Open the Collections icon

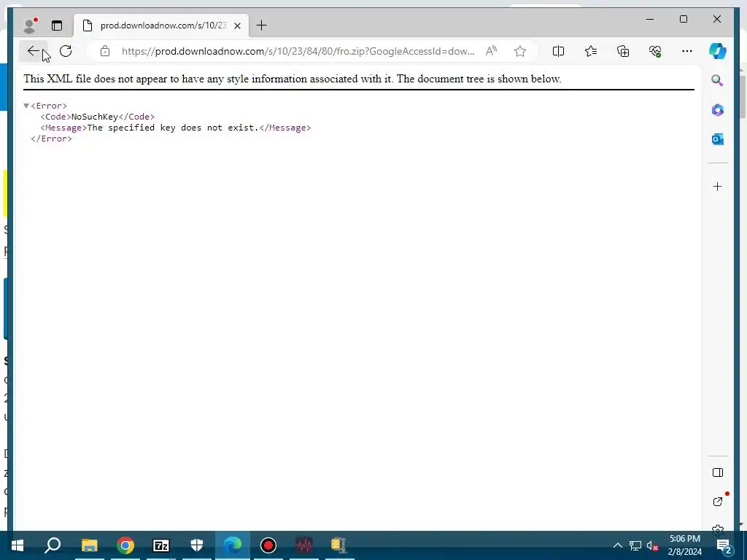(623, 51)
